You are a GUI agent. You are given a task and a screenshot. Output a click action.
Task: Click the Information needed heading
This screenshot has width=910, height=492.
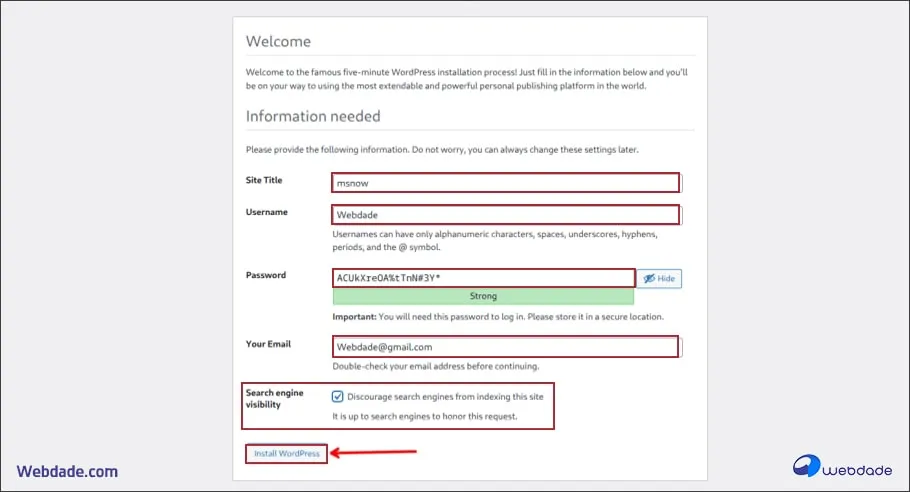[x=313, y=116]
